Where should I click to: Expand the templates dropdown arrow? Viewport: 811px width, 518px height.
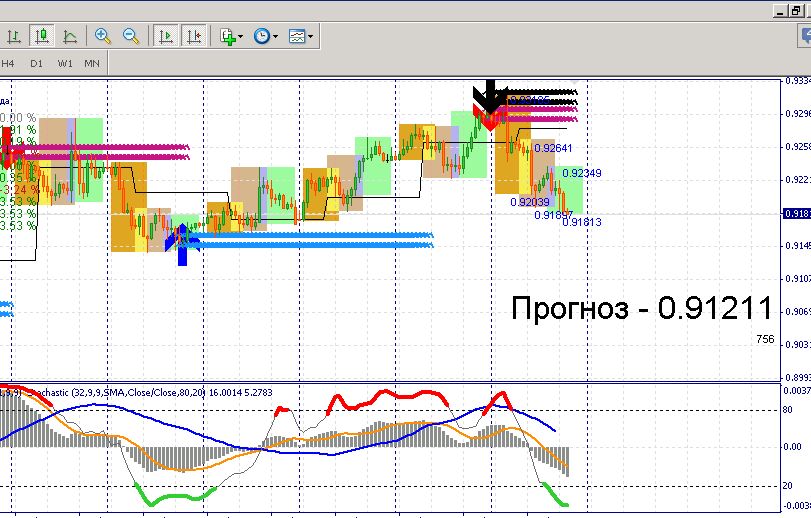[310, 37]
